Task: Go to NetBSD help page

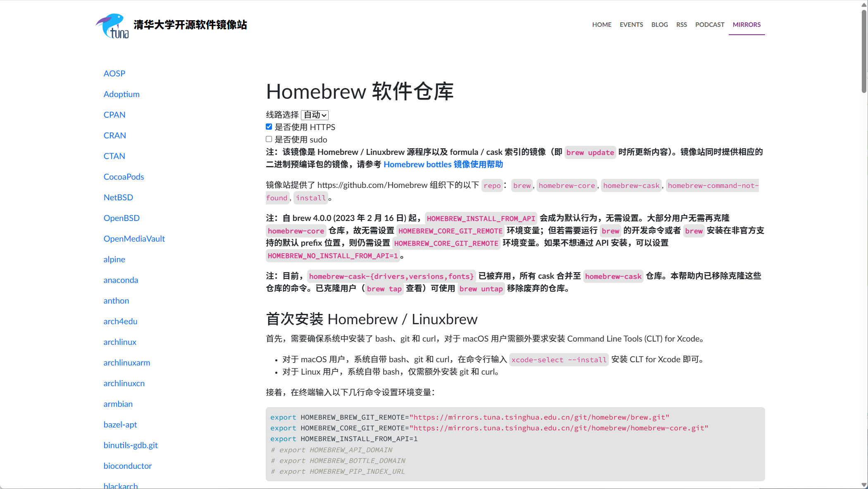Action: tap(118, 197)
